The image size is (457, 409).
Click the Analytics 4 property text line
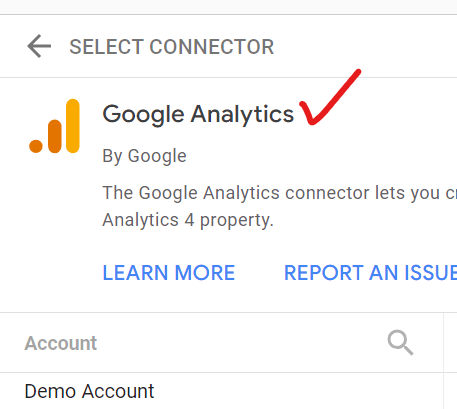point(188,220)
